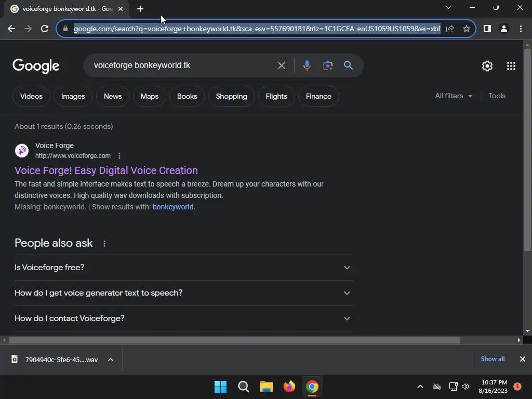Expand 'Is Voiceforge free?' question
This screenshot has width=532, height=399.
[184, 268]
